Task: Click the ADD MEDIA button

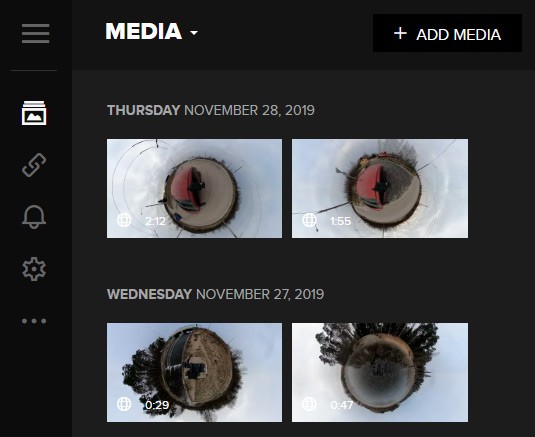Action: pos(447,33)
